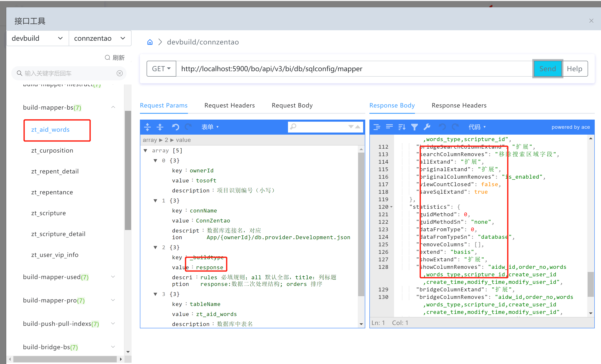
Task: Click the home breadcrumb icon
Action: pyautogui.click(x=150, y=42)
